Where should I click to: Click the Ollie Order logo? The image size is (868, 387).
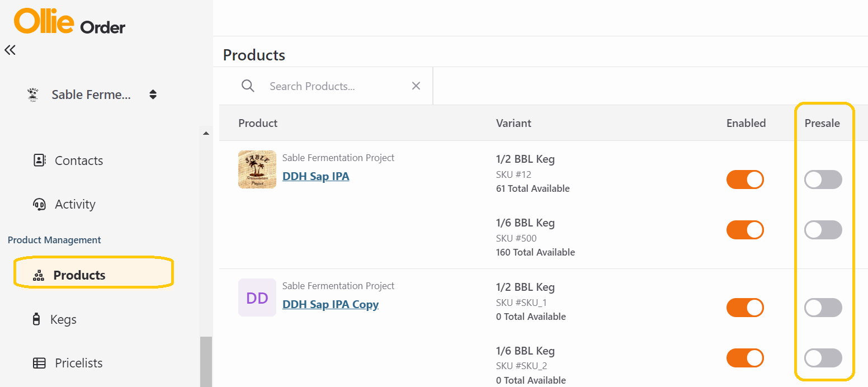pos(70,21)
